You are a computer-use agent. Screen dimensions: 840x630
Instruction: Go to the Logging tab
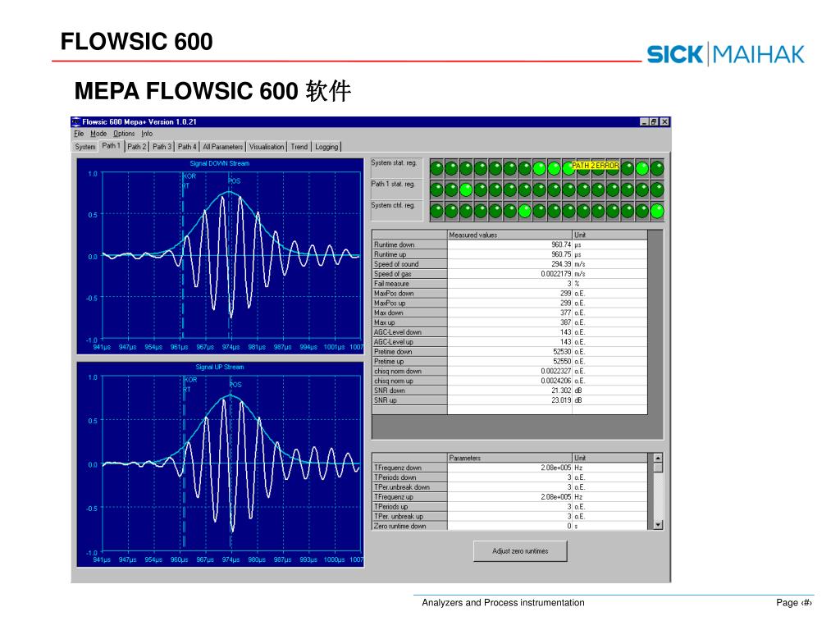pyautogui.click(x=326, y=147)
